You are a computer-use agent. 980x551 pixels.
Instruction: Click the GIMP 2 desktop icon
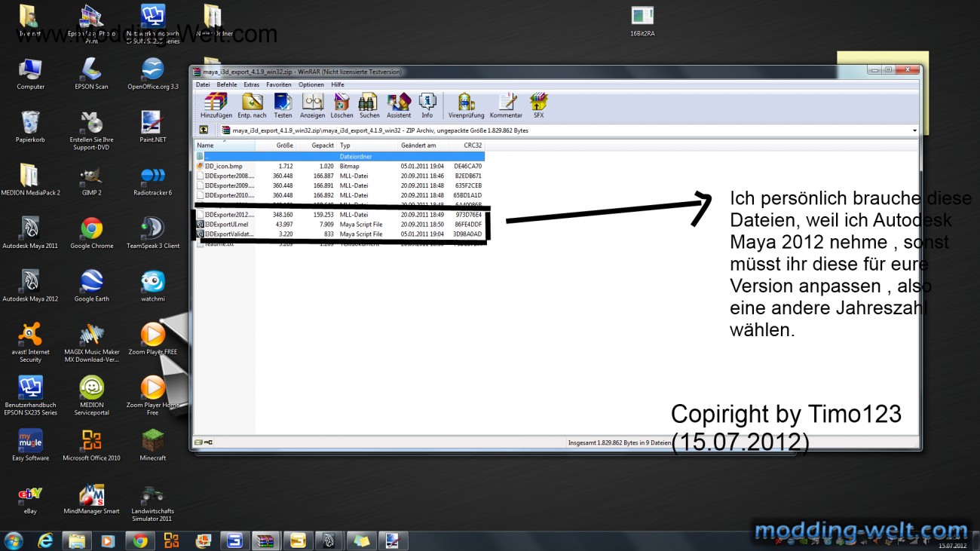point(91,180)
